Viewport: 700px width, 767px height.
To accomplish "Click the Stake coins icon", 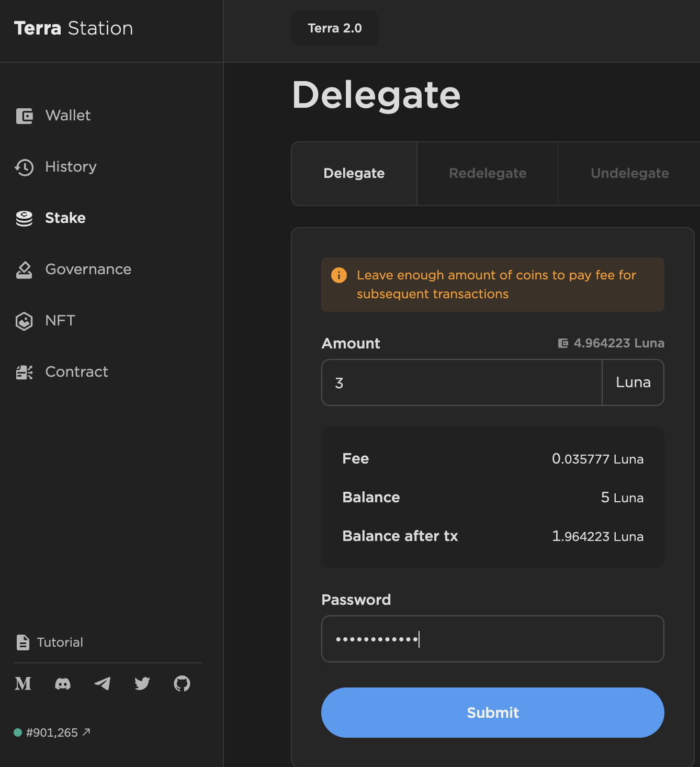I will click(x=24, y=219).
